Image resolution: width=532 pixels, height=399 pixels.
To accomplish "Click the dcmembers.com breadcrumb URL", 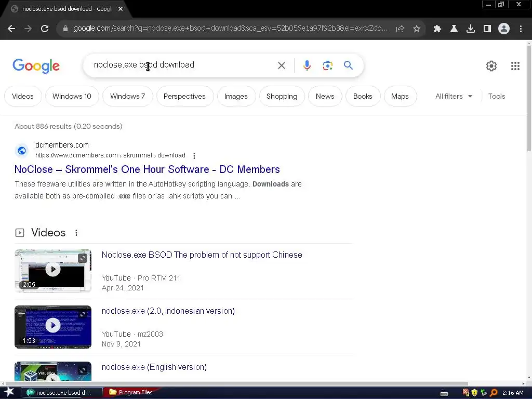I will (x=110, y=155).
